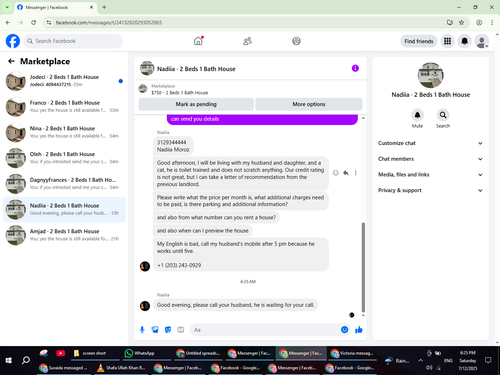Image resolution: width=500 pixels, height=375 pixels.
Task: Open Windows notification center icon
Action: pos(488,360)
